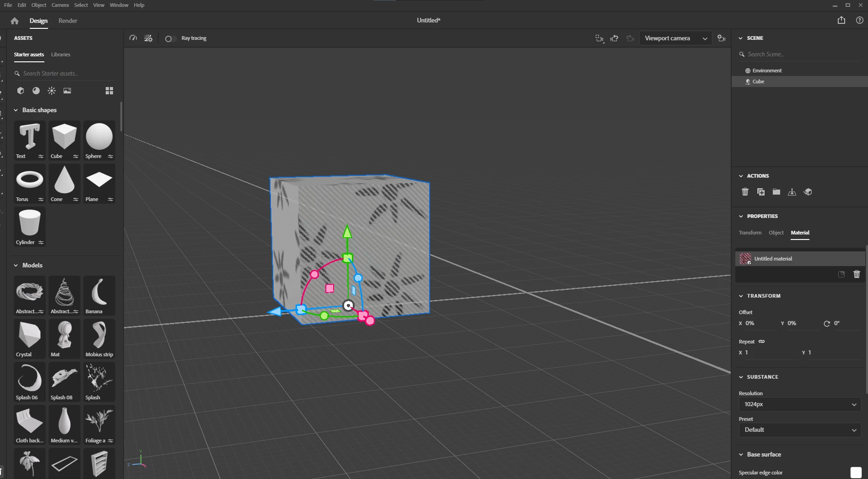Go to the Home screen icon

point(15,21)
